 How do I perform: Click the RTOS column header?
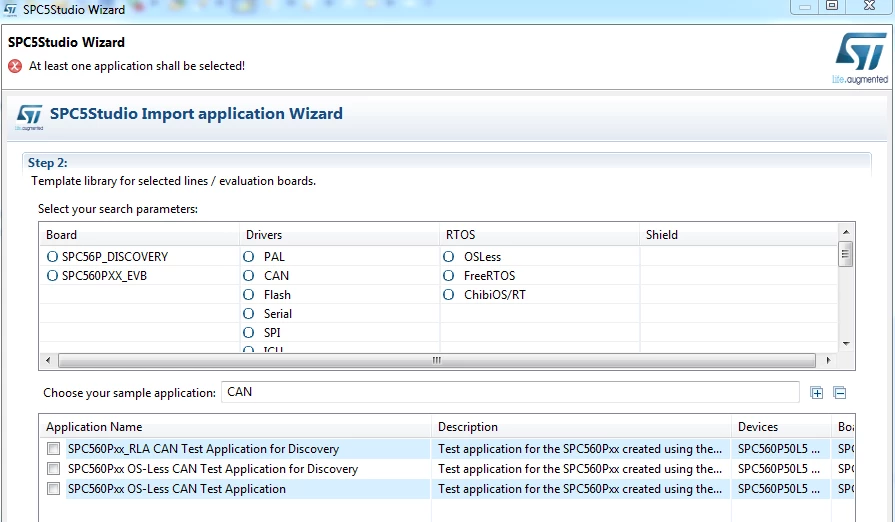[539, 234]
